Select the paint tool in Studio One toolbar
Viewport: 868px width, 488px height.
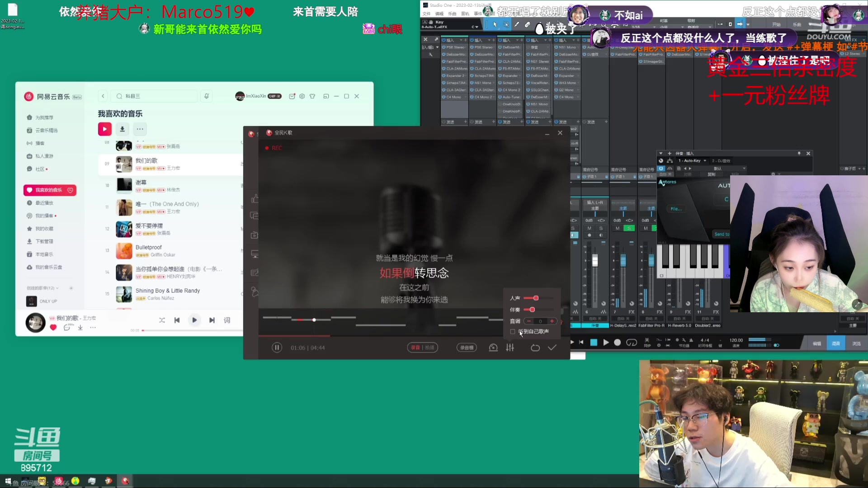(517, 25)
